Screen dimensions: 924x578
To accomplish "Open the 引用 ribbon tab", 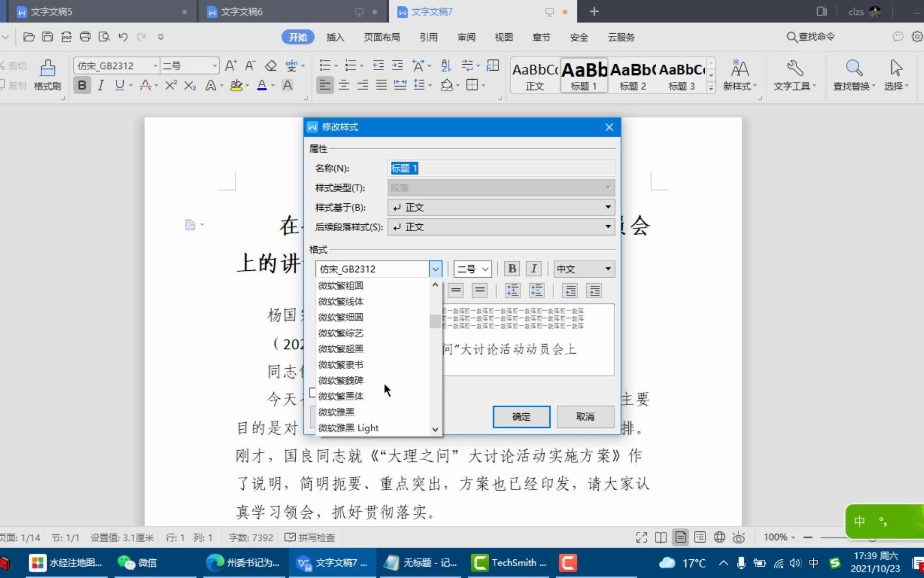I will [x=428, y=37].
